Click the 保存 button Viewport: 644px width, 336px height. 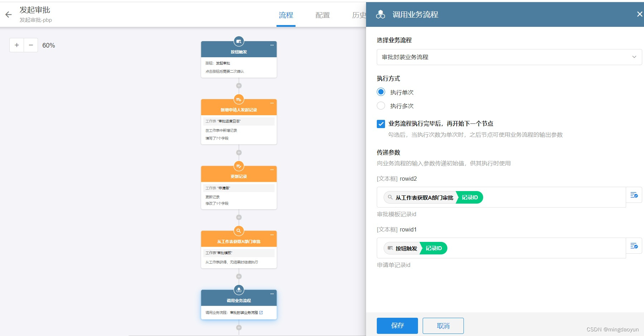point(397,326)
